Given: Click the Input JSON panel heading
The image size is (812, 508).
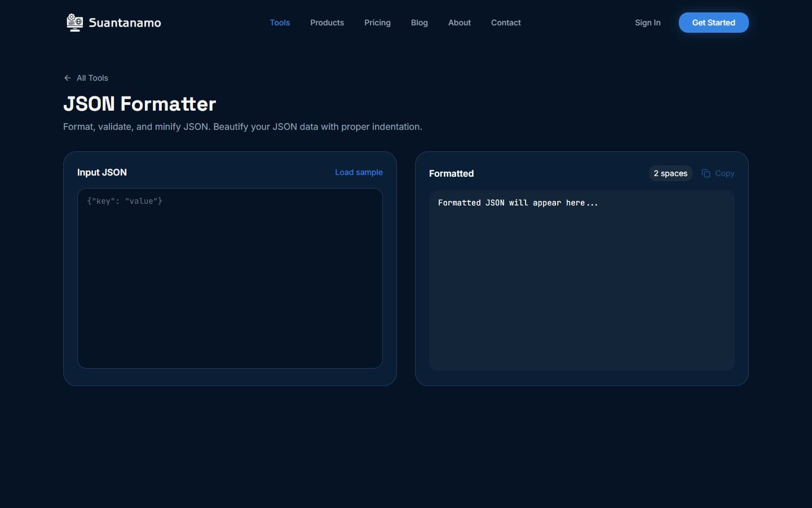Looking at the screenshot, I should point(102,172).
